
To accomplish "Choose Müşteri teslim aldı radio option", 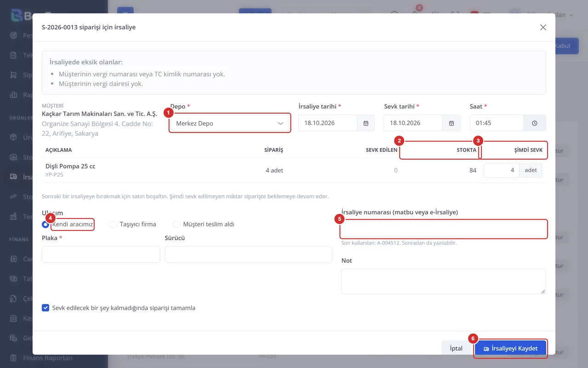I will tap(176, 224).
